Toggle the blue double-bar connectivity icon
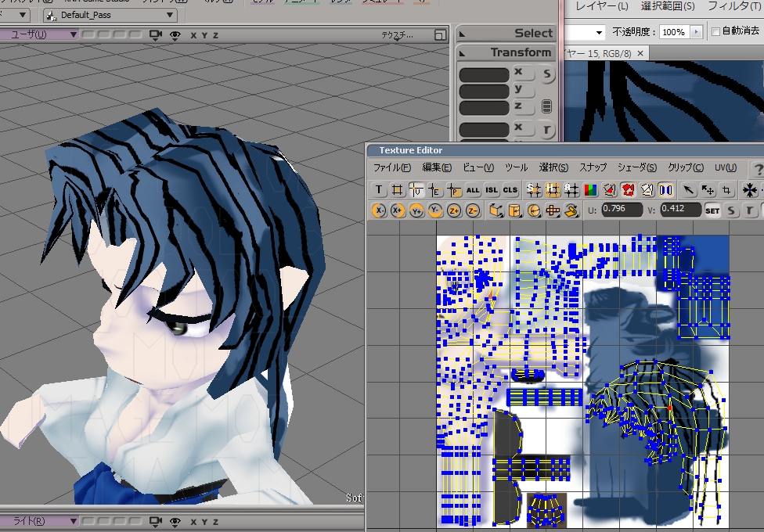 [665, 190]
